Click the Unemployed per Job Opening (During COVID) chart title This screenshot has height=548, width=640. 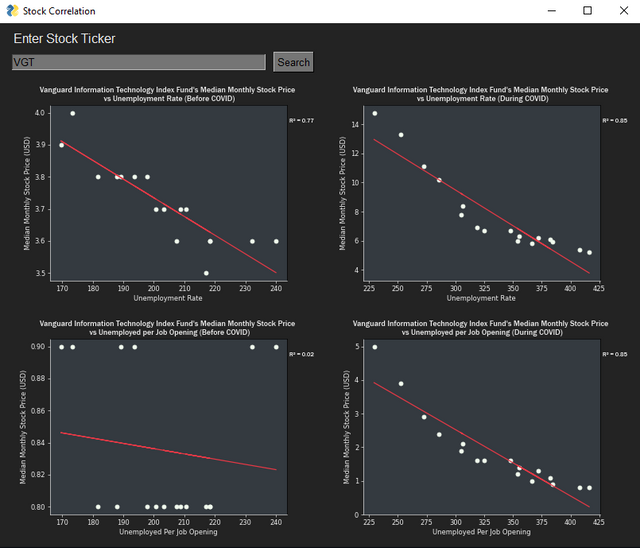tap(480, 328)
